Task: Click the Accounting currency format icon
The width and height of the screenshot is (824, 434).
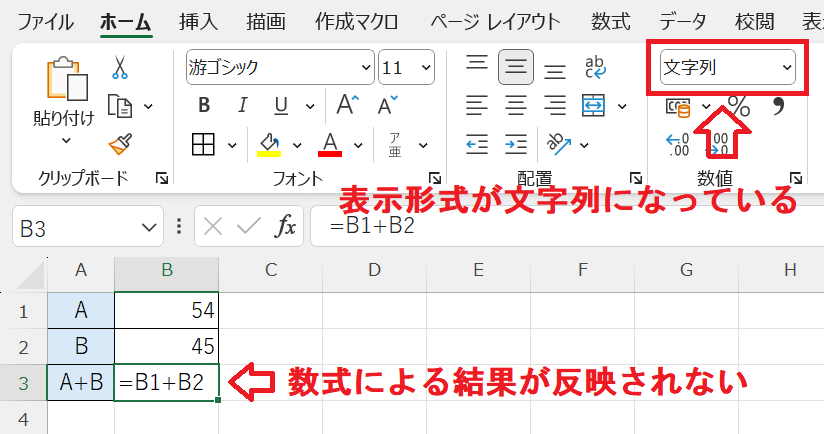Action: (x=678, y=107)
